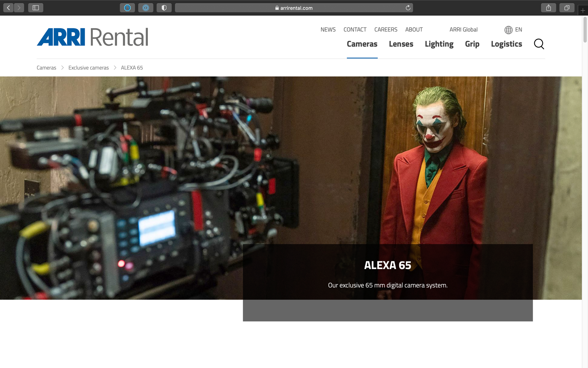This screenshot has width=588, height=368.
Task: Open the NEWS link
Action: 328,30
